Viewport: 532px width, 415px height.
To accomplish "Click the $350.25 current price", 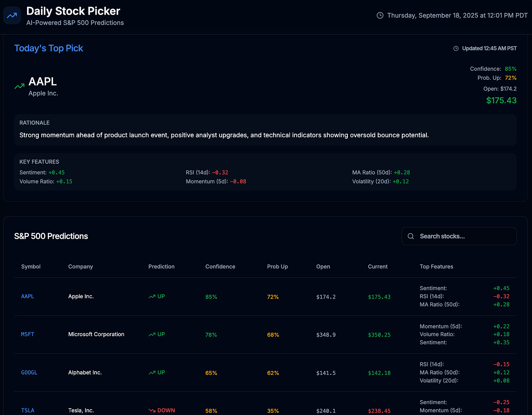I will (x=379, y=335).
